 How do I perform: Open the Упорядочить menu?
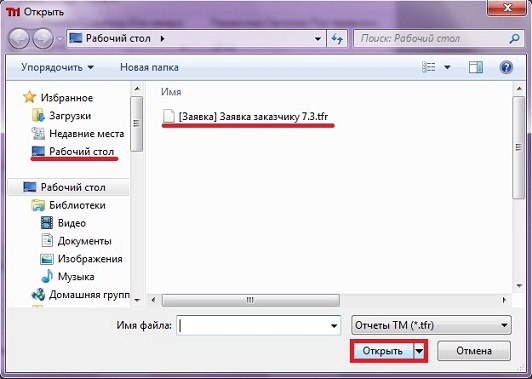tap(57, 67)
